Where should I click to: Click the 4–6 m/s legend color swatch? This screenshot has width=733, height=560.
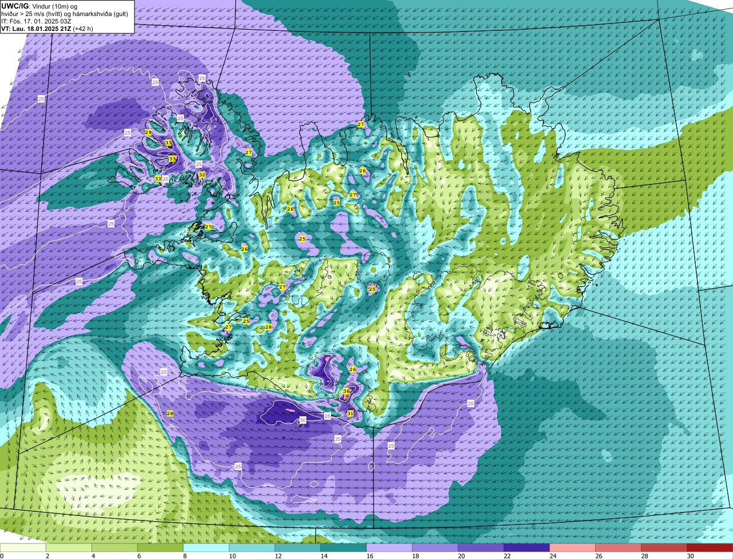point(115,547)
